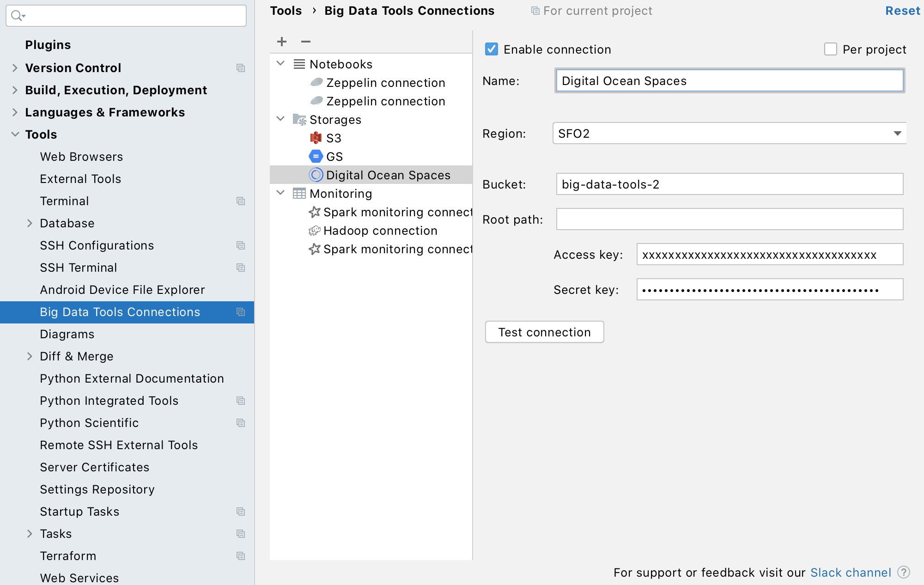Open the Region dropdown showing SFO2

click(729, 133)
